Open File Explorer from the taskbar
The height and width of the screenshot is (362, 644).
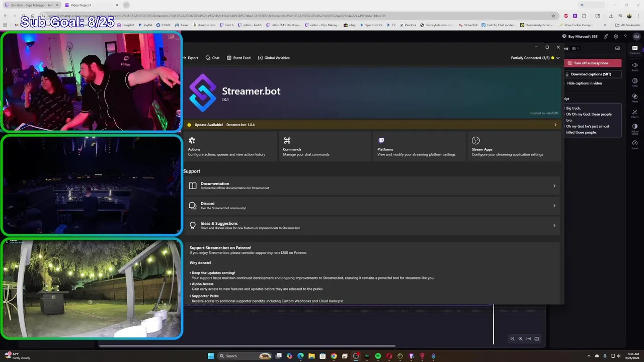point(311,356)
